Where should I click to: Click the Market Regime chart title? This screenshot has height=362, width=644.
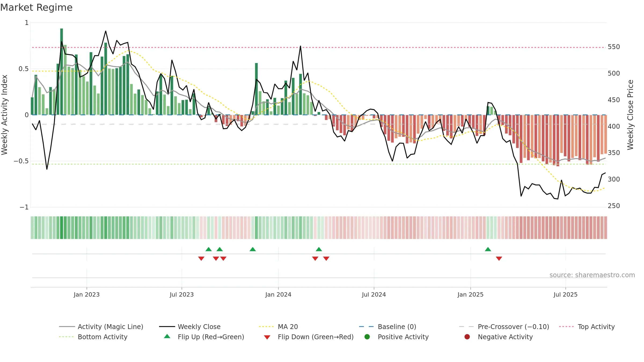pos(36,8)
